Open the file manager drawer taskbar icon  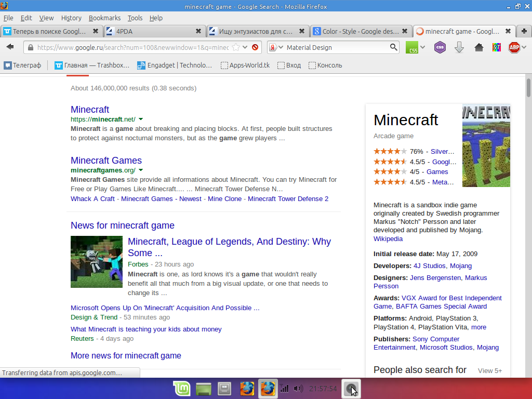pos(224,389)
